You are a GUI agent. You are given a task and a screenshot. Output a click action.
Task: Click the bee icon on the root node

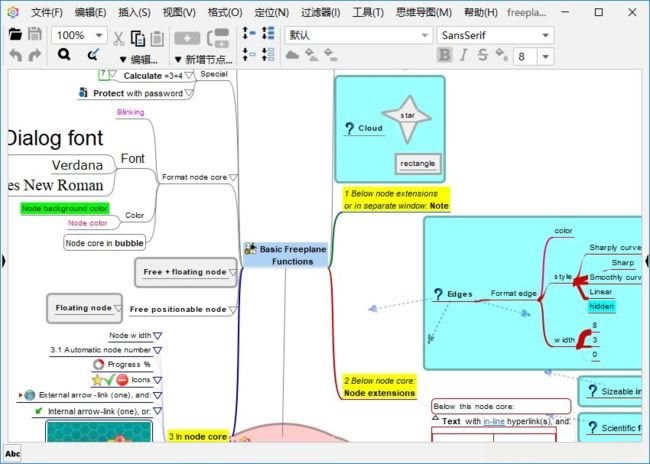click(x=250, y=248)
